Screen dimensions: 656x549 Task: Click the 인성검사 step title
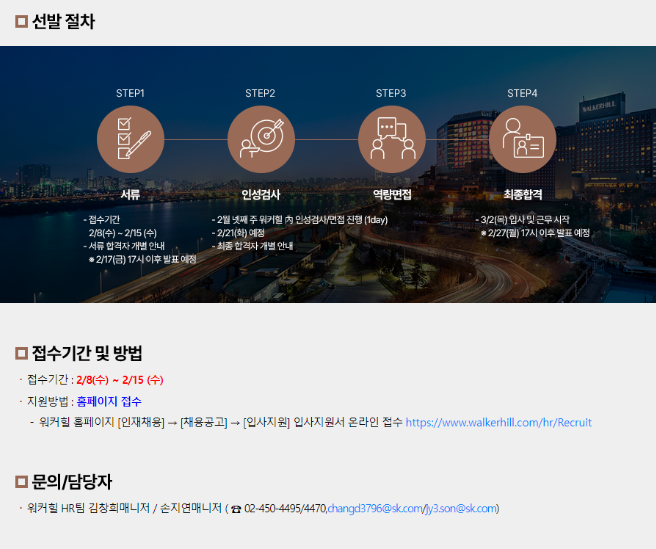pos(261,195)
